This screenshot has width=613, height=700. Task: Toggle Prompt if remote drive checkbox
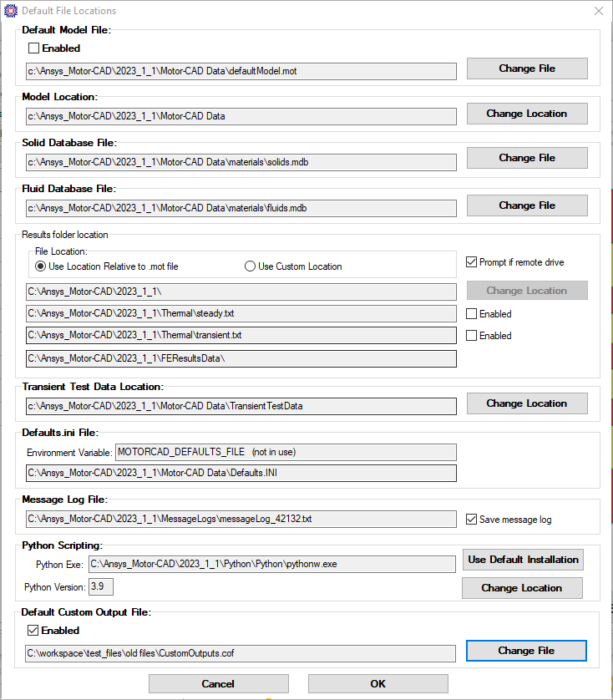click(472, 262)
